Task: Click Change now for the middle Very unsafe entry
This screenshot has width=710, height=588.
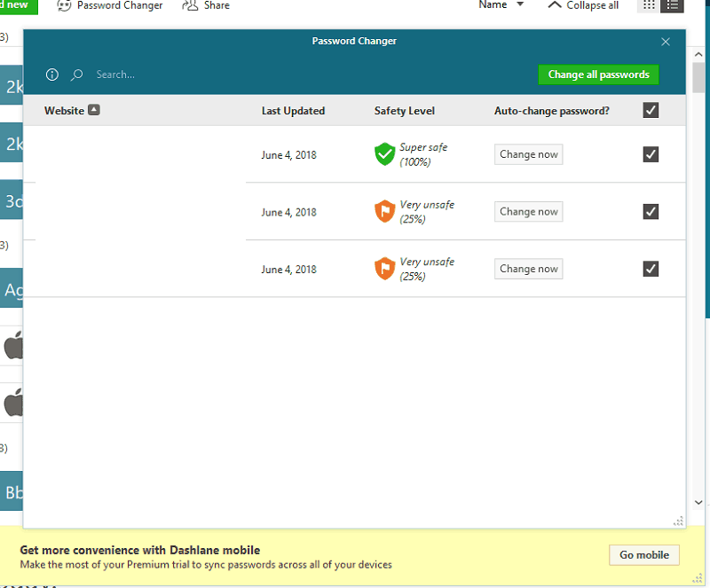Action: [x=528, y=211]
